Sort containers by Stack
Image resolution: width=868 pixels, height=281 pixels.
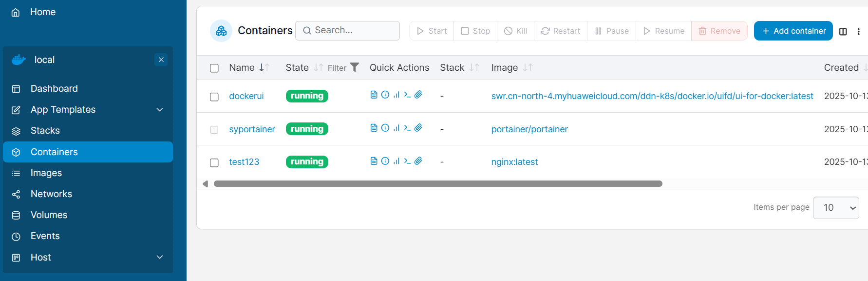(x=459, y=67)
